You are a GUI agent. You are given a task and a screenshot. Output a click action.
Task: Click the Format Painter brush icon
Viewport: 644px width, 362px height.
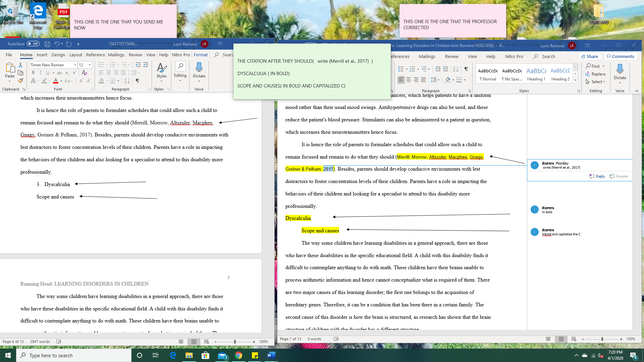point(20,81)
